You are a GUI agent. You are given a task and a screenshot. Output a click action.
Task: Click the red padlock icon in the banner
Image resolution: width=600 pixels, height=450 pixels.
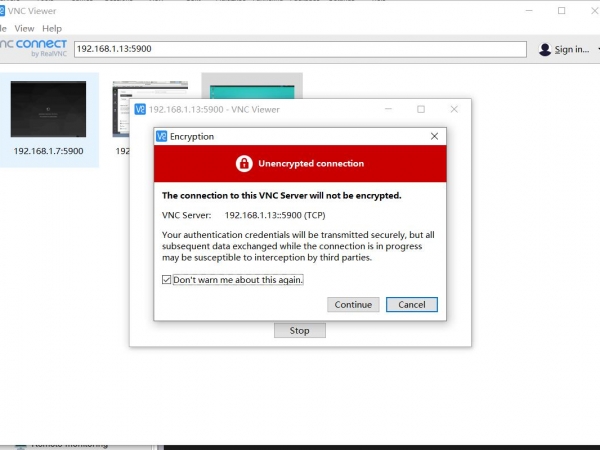pos(244,163)
